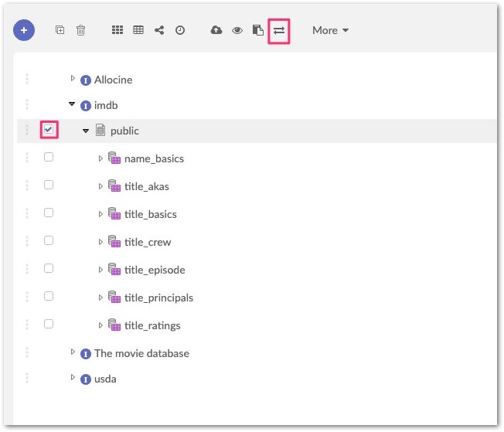Click the share icon in toolbar

coord(159,30)
